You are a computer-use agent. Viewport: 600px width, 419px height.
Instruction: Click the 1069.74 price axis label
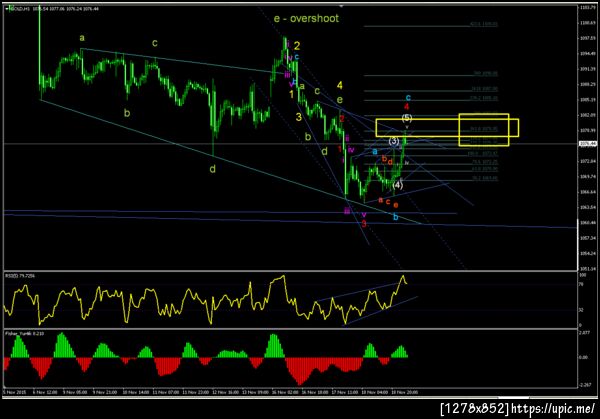click(588, 176)
